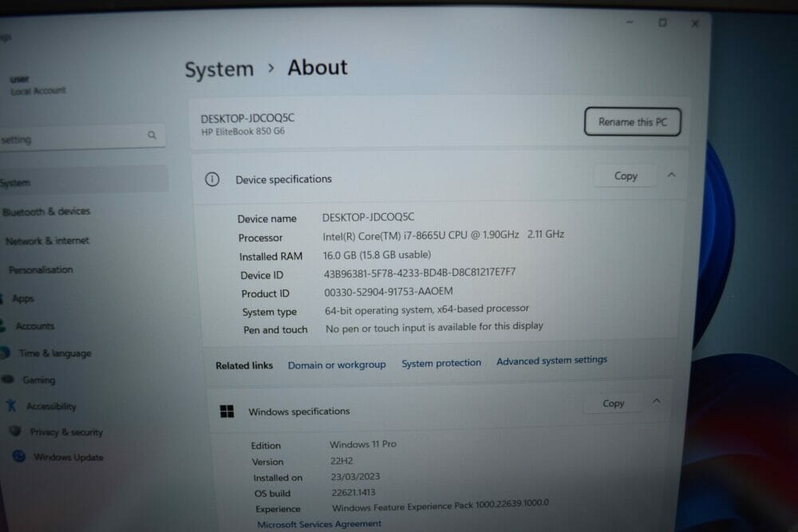Screen dimensions: 798x532
Task: Click the Gaming controller icon
Action: click(8, 379)
